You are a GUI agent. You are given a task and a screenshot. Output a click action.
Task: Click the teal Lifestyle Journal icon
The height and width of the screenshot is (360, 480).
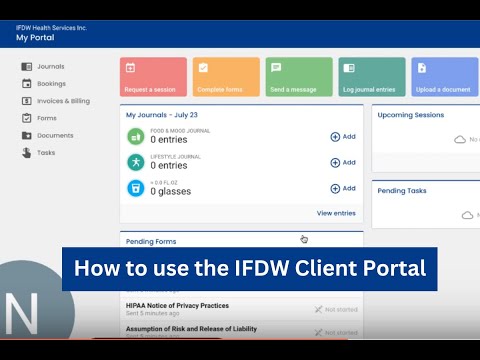136,162
